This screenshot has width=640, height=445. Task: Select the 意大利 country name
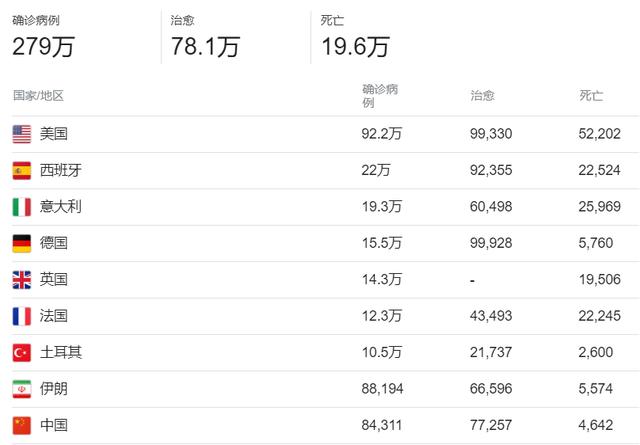pos(61,206)
